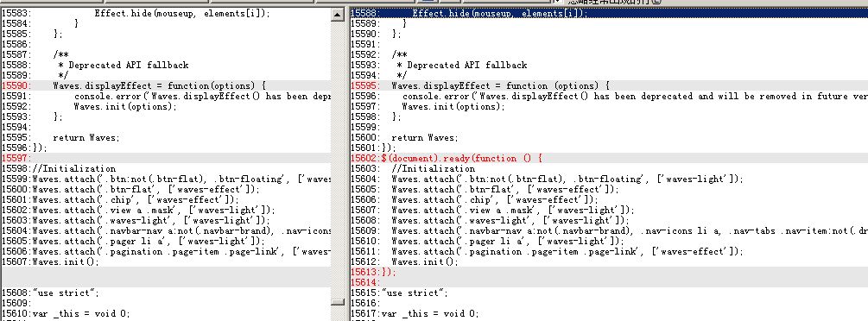Select left line 15608 "use strict"
Viewport: 868px width, 321px height.
[x=166, y=293]
